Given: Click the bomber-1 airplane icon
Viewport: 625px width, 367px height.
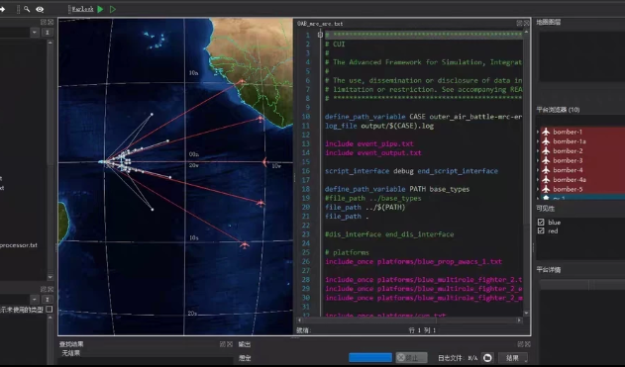Looking at the screenshot, I should [x=546, y=132].
